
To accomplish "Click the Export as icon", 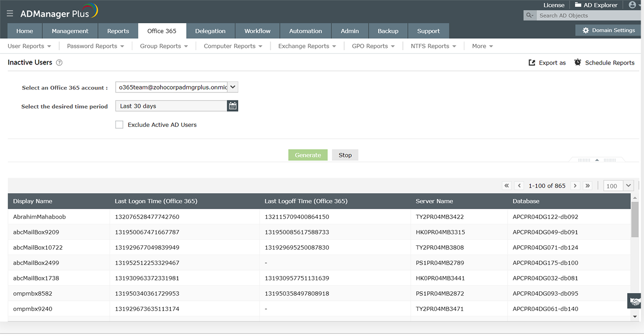I will 532,63.
